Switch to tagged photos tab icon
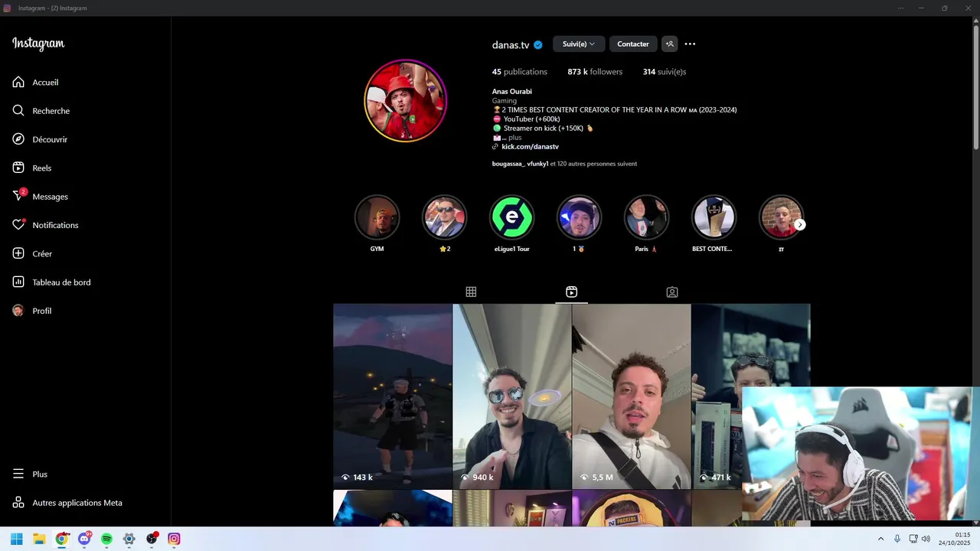Viewport: 980px width, 551px height. coord(671,292)
